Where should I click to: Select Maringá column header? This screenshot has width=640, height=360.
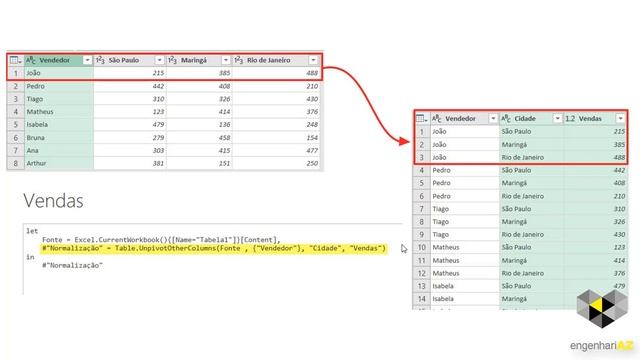[x=199, y=60]
